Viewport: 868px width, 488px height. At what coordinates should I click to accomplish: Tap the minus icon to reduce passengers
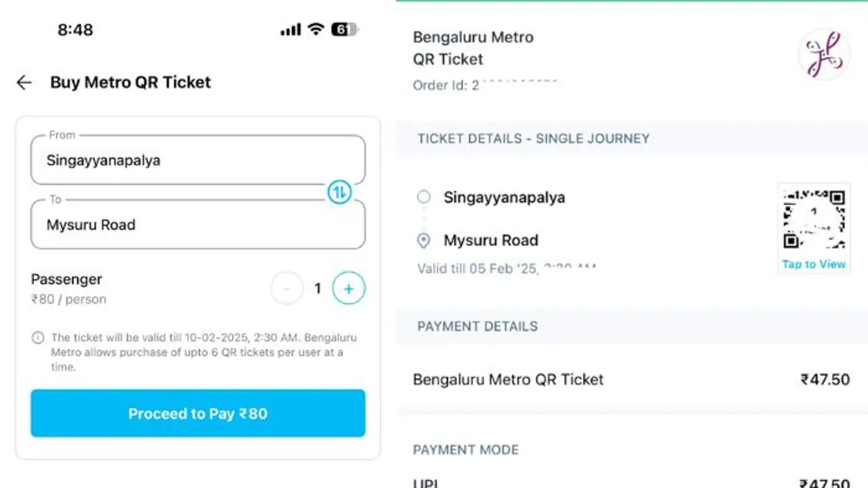click(287, 288)
